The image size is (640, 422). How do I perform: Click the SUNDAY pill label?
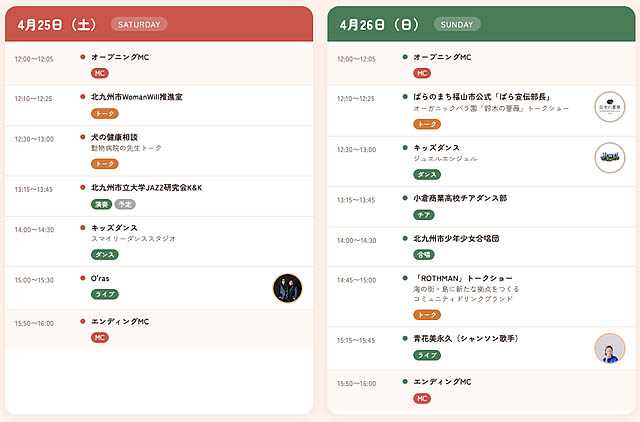[457, 24]
